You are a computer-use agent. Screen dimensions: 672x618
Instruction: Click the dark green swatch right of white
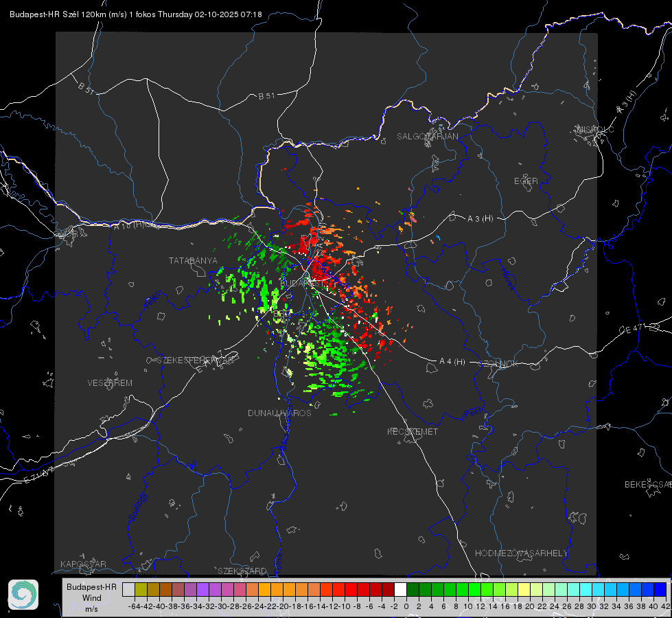pyautogui.click(x=413, y=590)
